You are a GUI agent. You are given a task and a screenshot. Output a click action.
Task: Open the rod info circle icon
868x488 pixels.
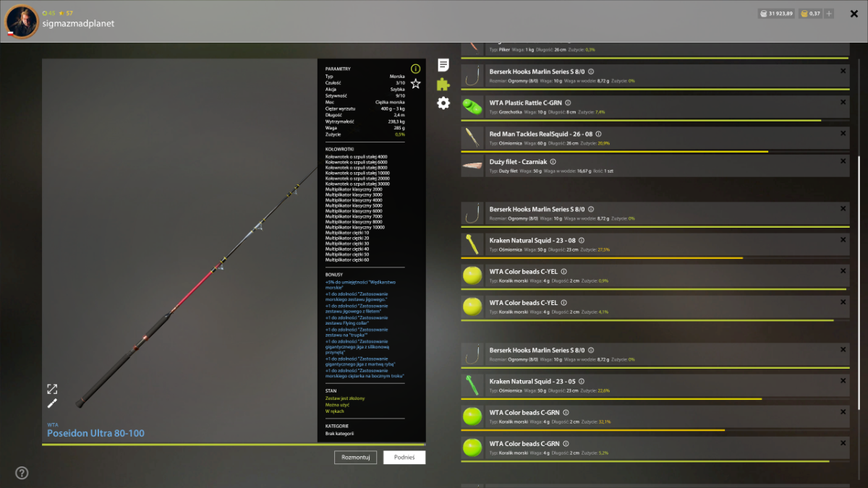(415, 69)
